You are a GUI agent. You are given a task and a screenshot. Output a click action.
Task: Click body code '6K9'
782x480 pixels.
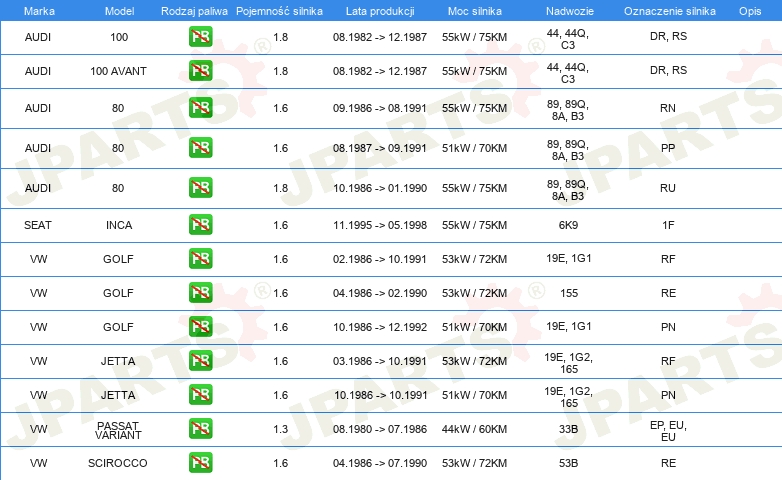568,225
